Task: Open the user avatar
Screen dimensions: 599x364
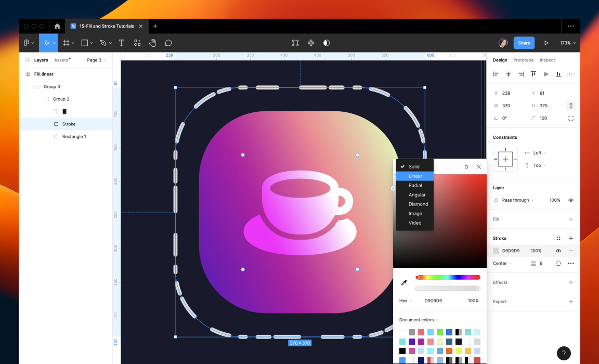Action: [503, 43]
